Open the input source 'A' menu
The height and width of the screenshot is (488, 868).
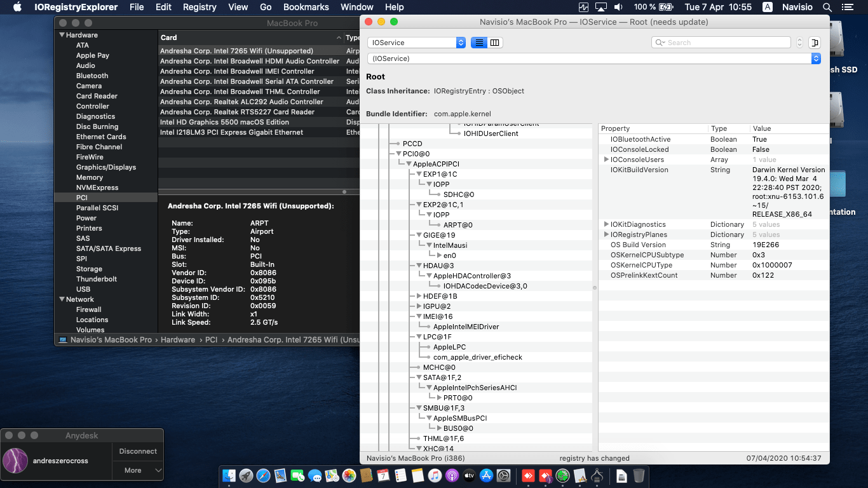(768, 7)
